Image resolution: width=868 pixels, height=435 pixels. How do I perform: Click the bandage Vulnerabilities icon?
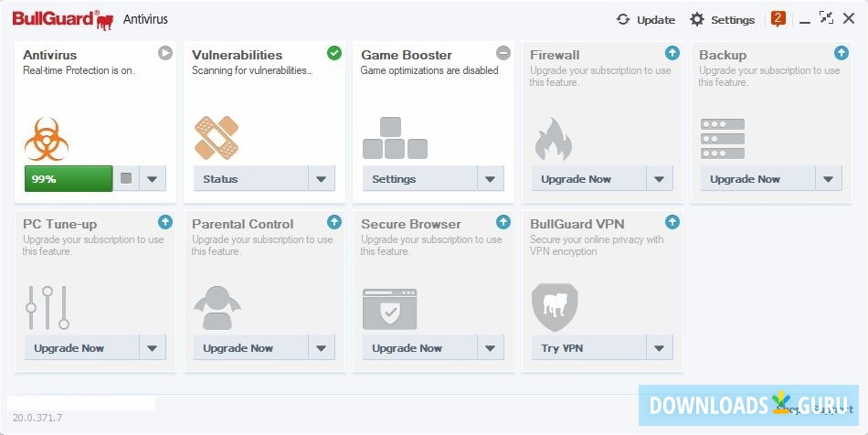tap(217, 137)
